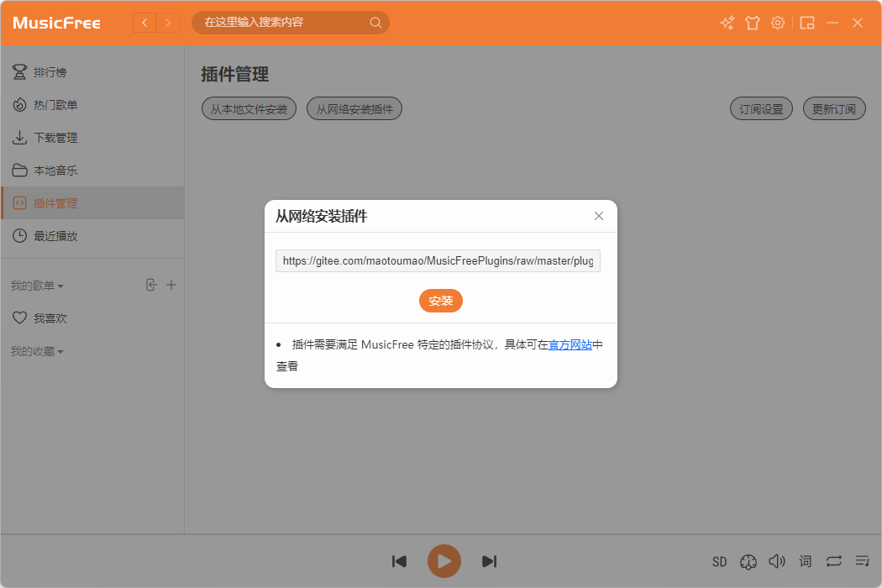The image size is (882, 588).
Task: Click the plugin URL input field
Action: [x=437, y=260]
